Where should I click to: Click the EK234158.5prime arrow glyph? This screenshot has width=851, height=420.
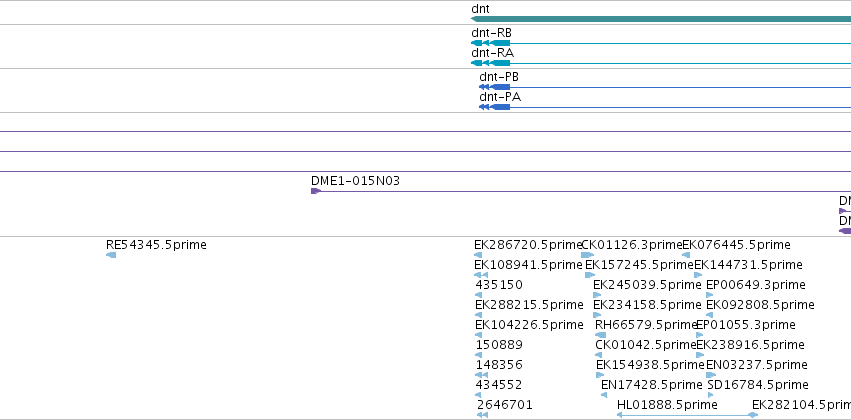pyautogui.click(x=597, y=315)
